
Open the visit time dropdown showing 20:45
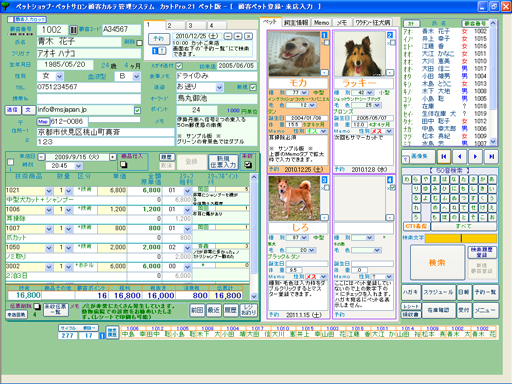(78, 166)
